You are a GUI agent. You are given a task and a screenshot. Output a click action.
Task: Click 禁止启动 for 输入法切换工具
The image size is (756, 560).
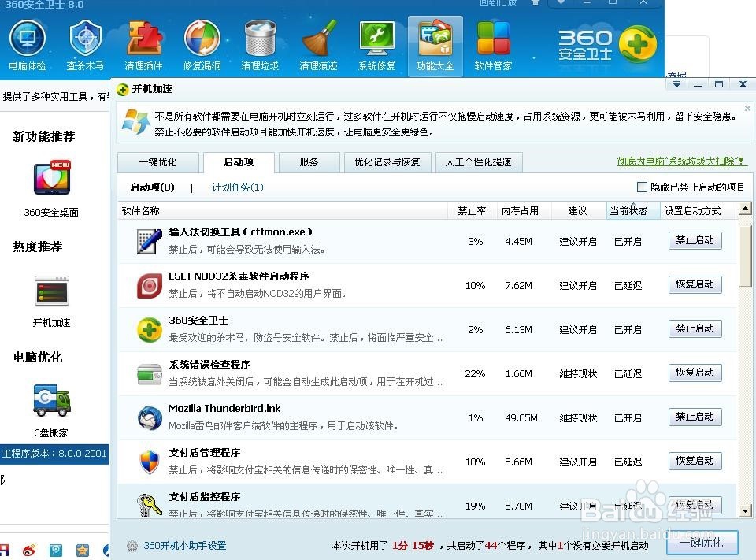(695, 240)
